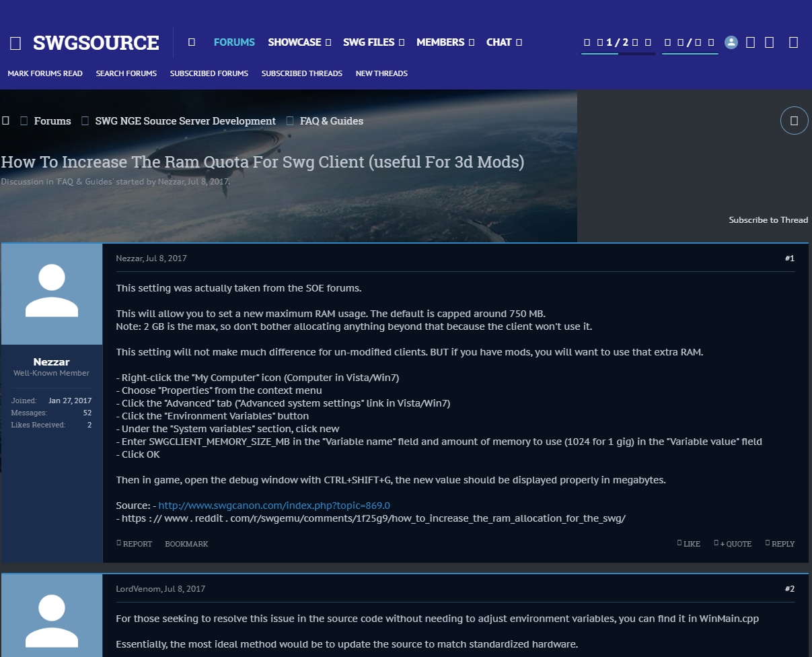Screen dimensions: 812x657
Task: Open permalink #2
Action: tap(789, 589)
